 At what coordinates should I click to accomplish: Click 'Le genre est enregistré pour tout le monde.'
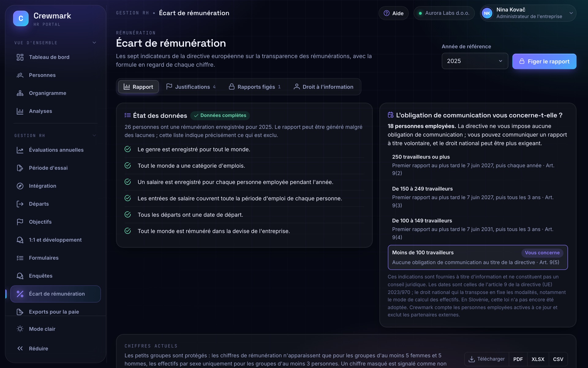click(194, 149)
